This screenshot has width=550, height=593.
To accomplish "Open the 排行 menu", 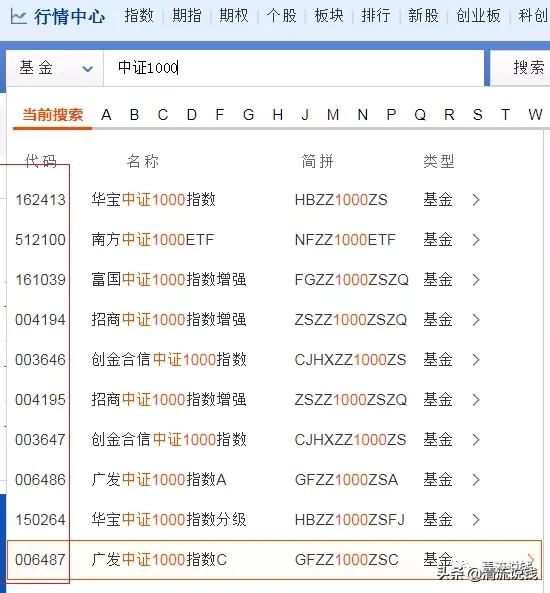I will pyautogui.click(x=376, y=16).
